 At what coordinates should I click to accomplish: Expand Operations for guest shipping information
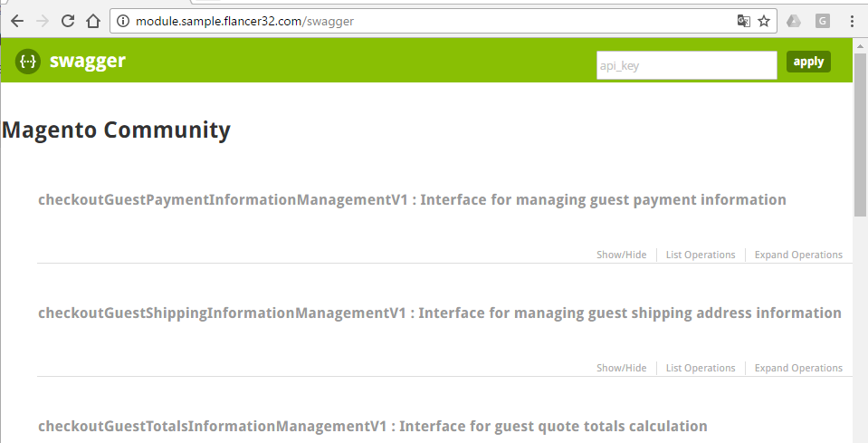798,368
